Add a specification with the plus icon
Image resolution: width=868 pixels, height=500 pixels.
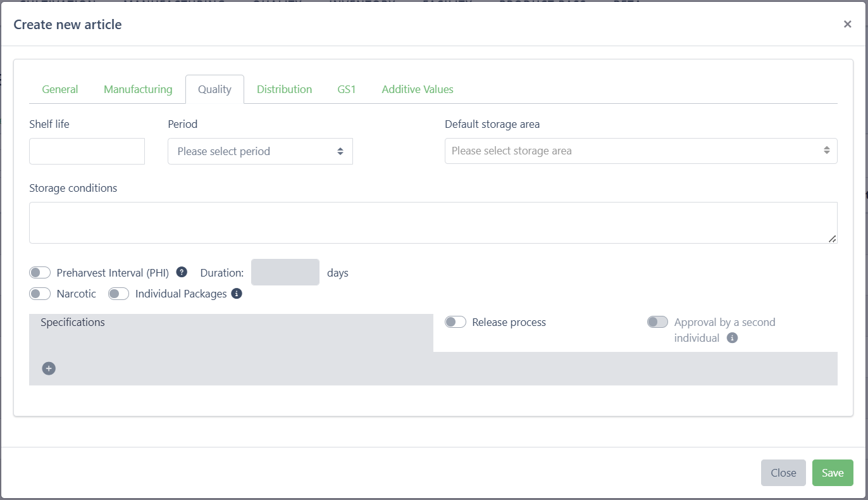pos(49,368)
